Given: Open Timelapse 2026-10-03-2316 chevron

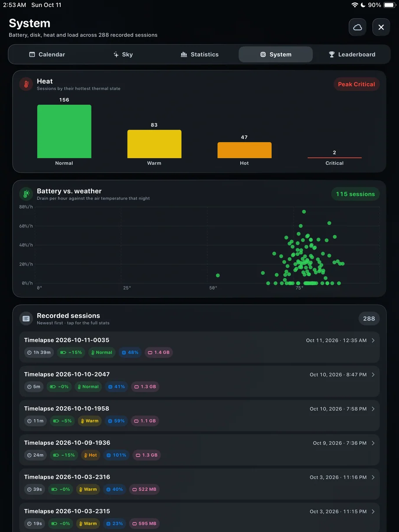Looking at the screenshot, I should (x=373, y=477).
